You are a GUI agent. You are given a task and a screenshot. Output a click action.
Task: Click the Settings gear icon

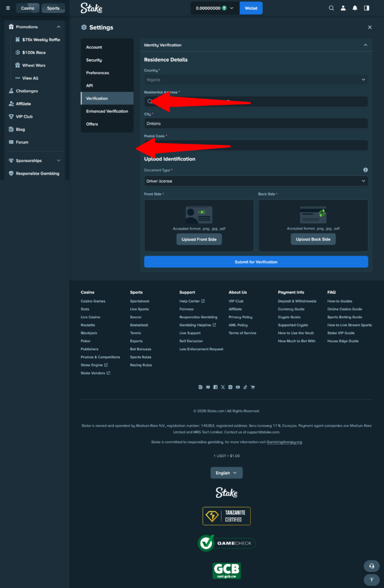click(84, 28)
